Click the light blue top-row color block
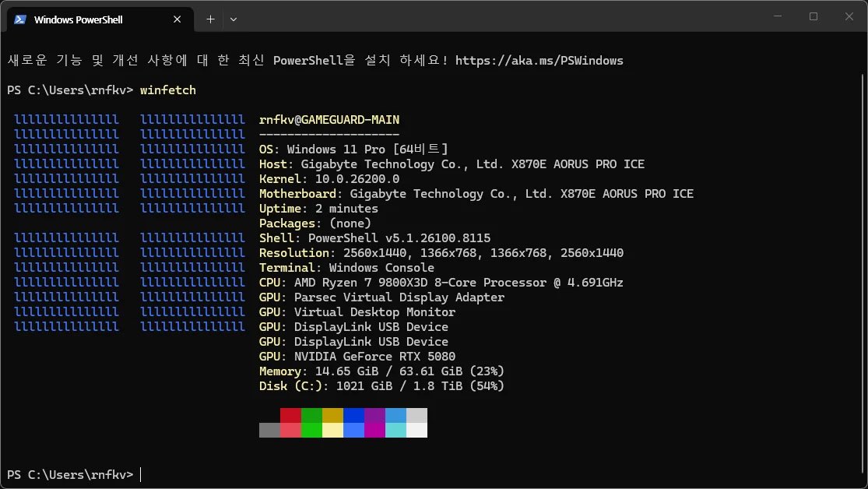 (395, 415)
